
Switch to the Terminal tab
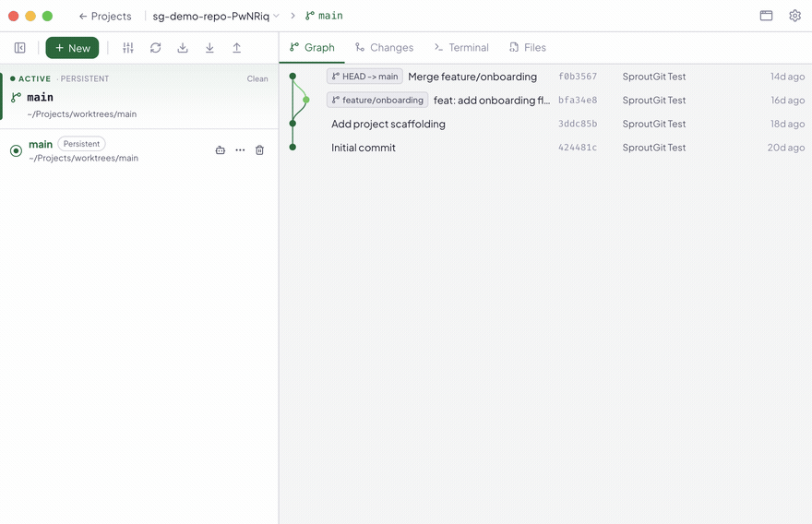461,48
